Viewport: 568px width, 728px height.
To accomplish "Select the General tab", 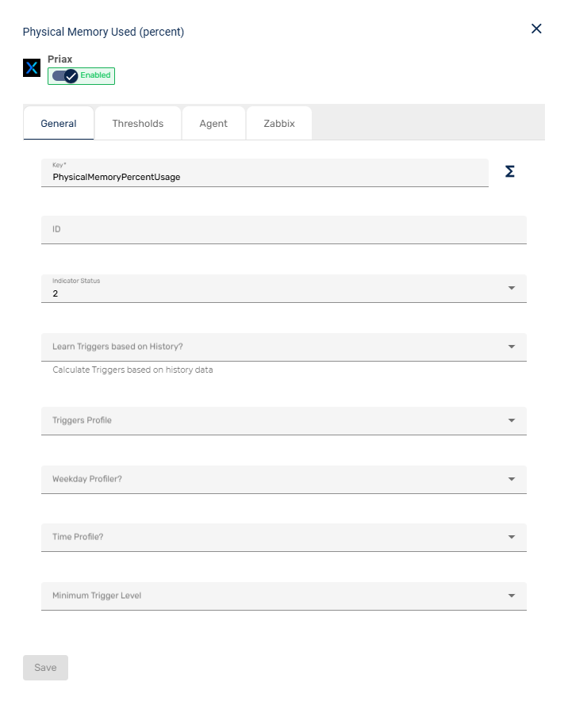I will pos(59,124).
